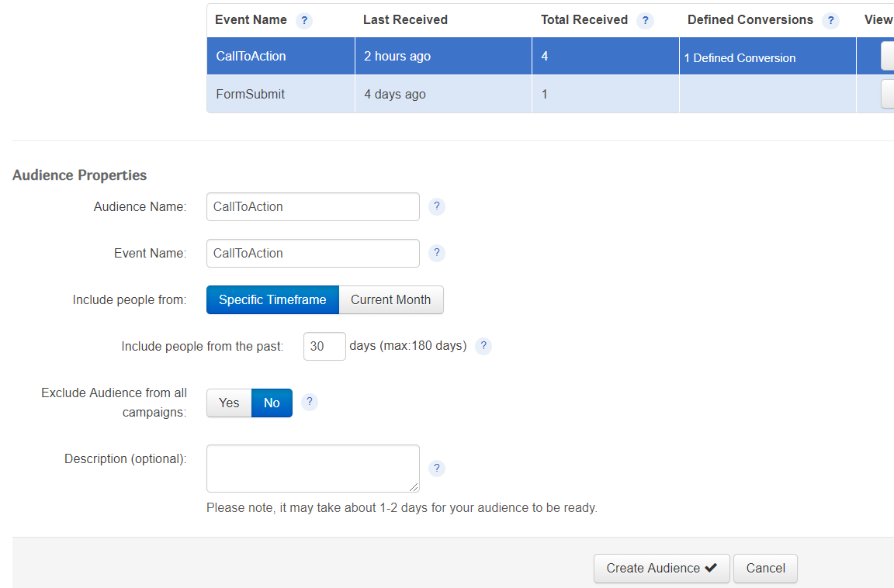Screen dimensions: 894x588
Task: Click the Event Name column header
Action: (251, 20)
